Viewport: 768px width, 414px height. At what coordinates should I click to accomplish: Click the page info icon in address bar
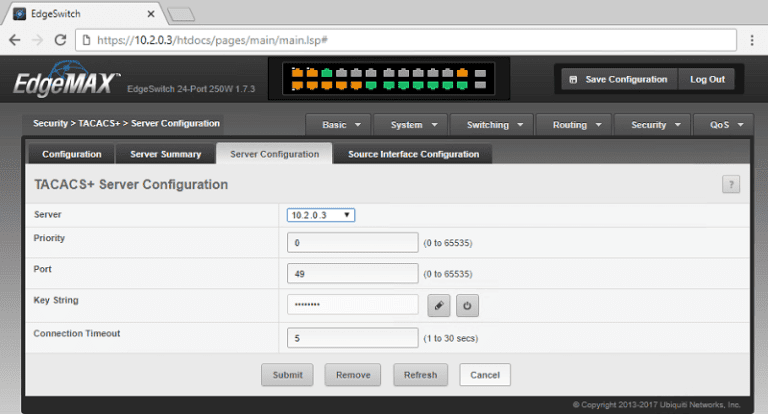(87, 40)
